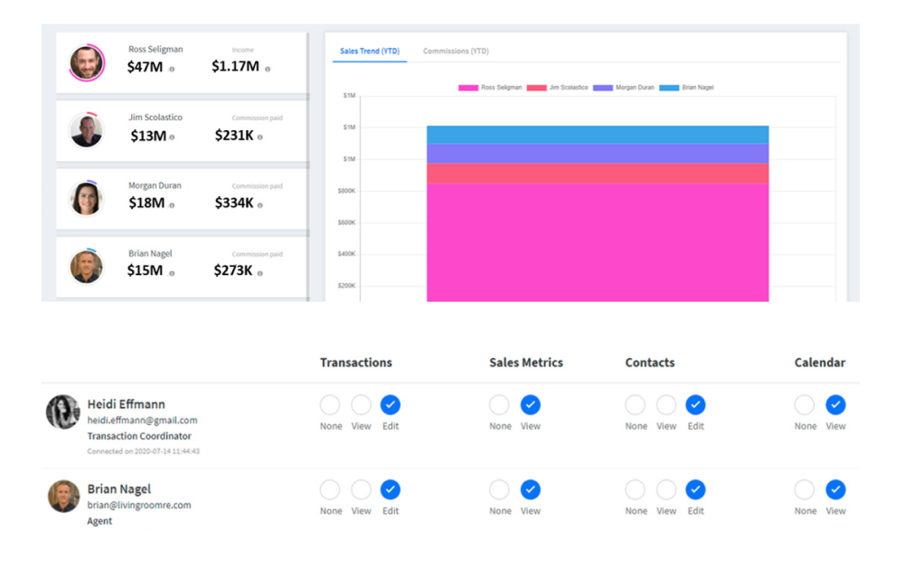Select None for Brian Nagel's Sales Metrics
924x568 pixels.
click(x=500, y=490)
